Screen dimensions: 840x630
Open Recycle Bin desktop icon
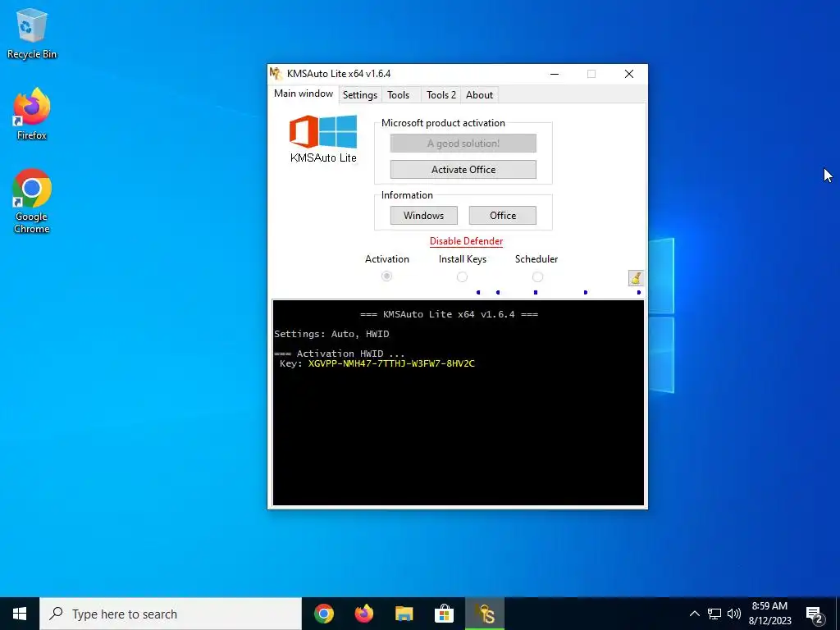32,34
